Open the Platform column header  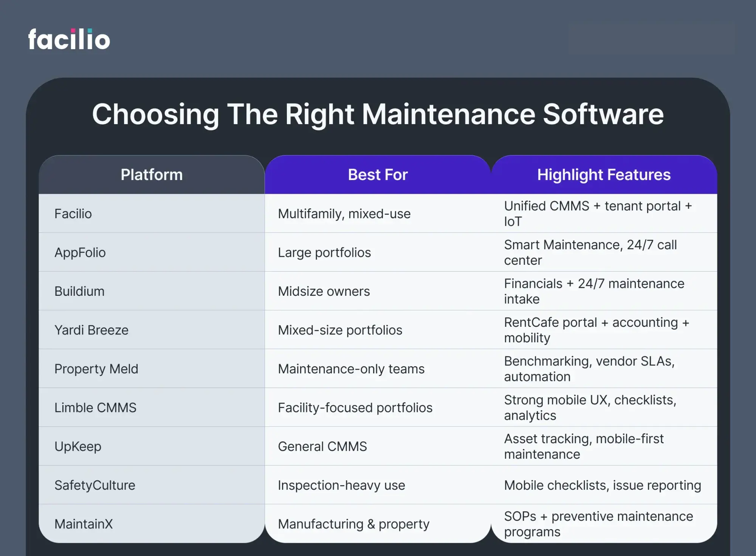pyautogui.click(x=151, y=174)
